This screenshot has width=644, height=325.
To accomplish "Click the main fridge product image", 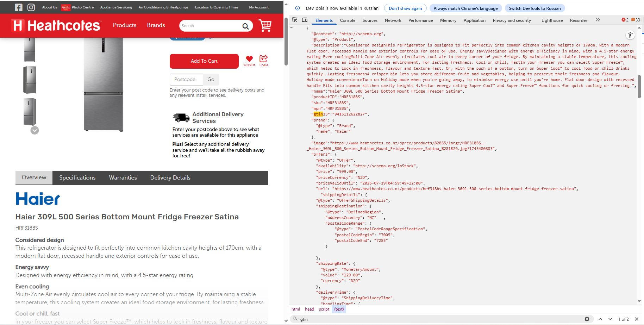I will click(104, 85).
